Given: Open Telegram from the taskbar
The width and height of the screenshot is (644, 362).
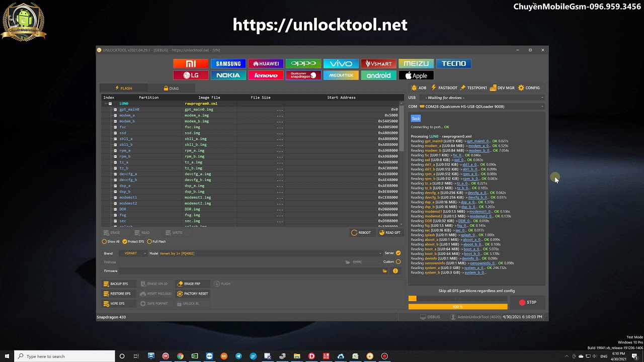Looking at the screenshot, I should click(x=238, y=356).
